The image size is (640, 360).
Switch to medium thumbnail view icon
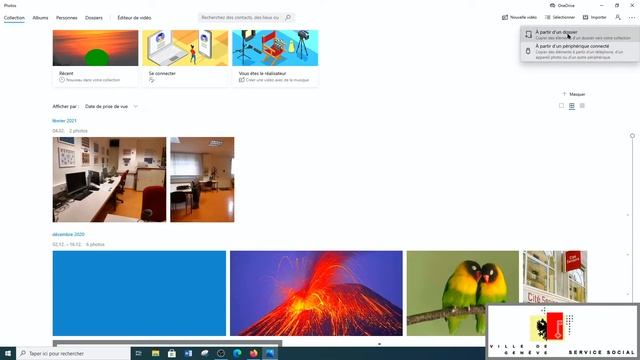(x=571, y=106)
